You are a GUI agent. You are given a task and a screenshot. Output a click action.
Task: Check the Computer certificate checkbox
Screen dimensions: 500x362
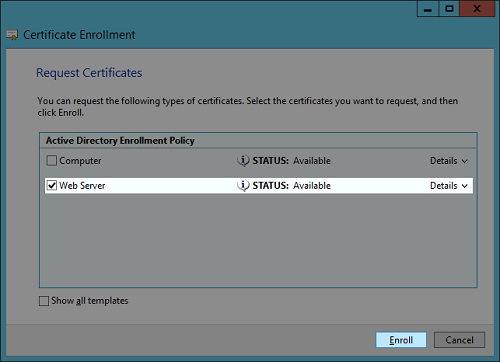click(52, 161)
